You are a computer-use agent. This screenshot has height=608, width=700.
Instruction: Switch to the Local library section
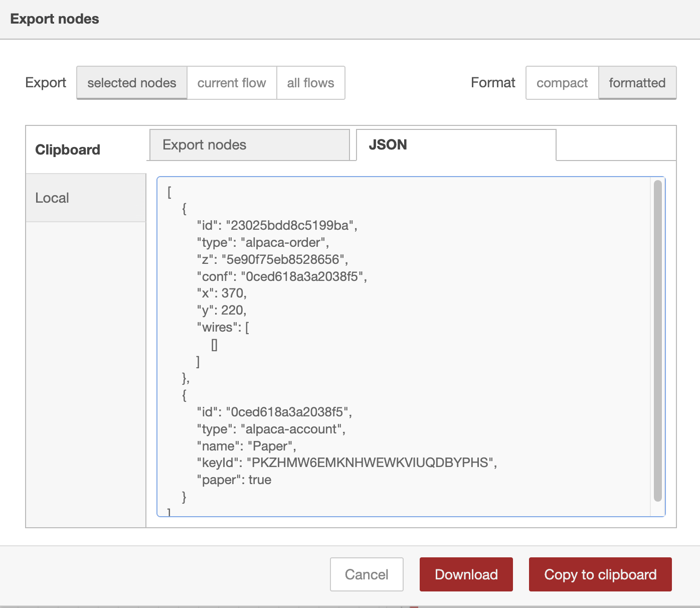52,198
